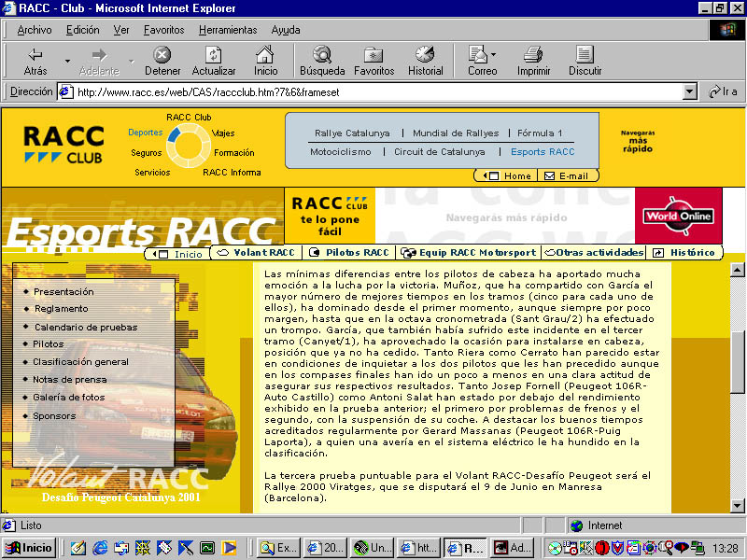Image resolution: width=747 pixels, height=560 pixels.
Task: Open Galería de fotos in side menu
Action: (x=68, y=398)
